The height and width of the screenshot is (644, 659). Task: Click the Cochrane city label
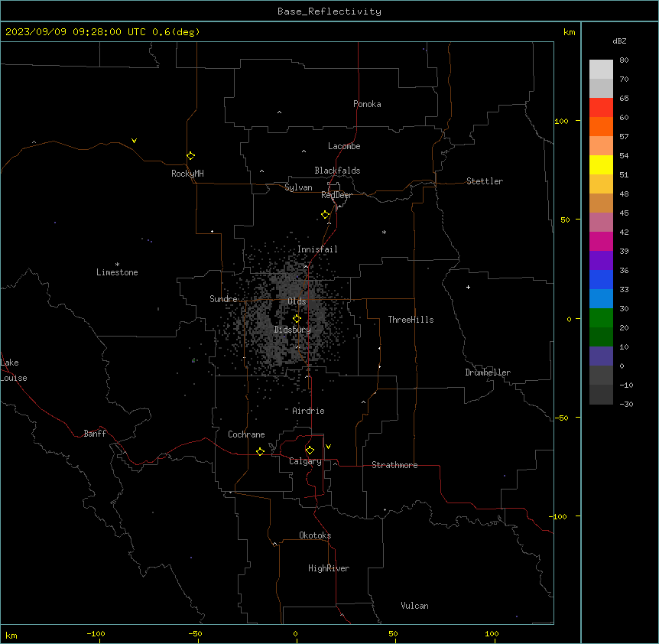click(246, 434)
